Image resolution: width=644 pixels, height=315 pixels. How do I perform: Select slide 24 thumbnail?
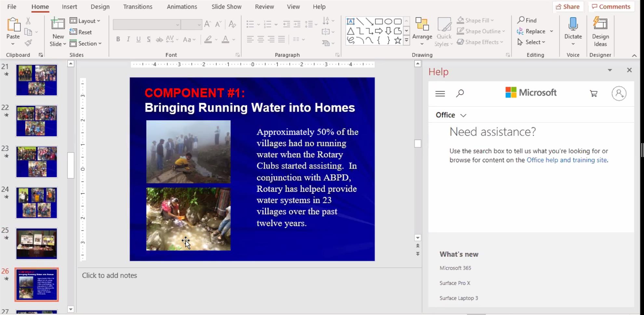coord(37,203)
